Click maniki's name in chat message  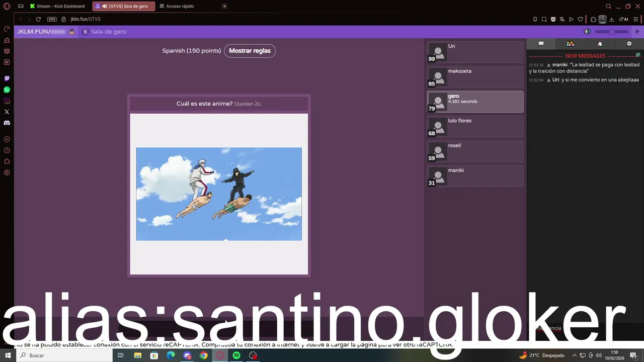click(x=560, y=65)
